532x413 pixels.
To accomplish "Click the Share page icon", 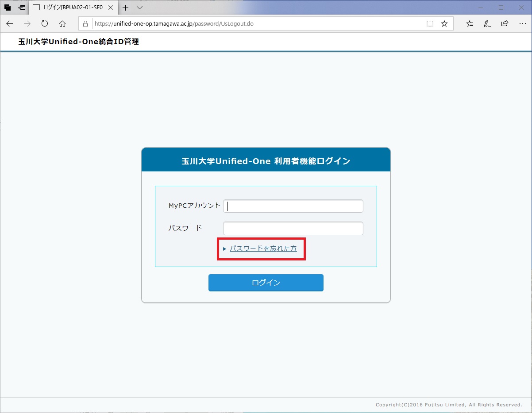I will 505,24.
